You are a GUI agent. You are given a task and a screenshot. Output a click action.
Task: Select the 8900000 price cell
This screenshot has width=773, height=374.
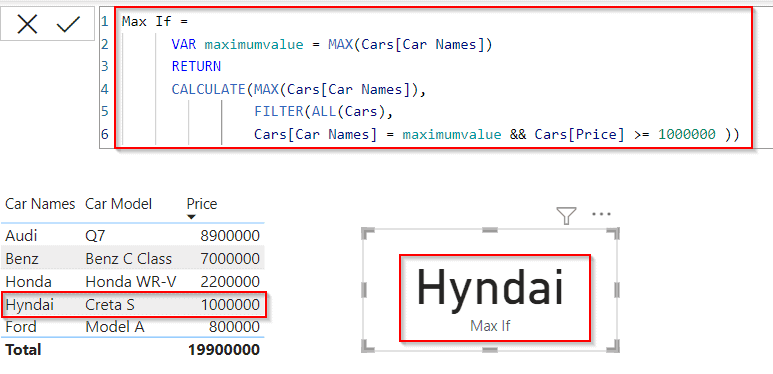(230, 236)
